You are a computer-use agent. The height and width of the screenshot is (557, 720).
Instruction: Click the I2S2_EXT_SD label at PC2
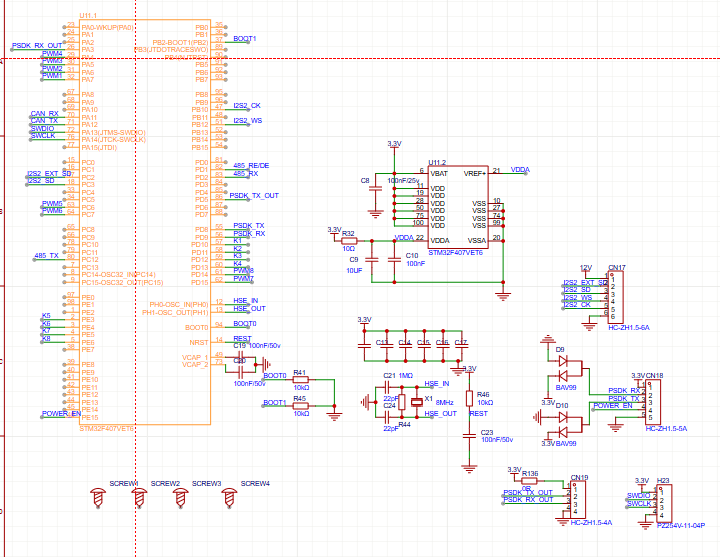tap(49, 174)
